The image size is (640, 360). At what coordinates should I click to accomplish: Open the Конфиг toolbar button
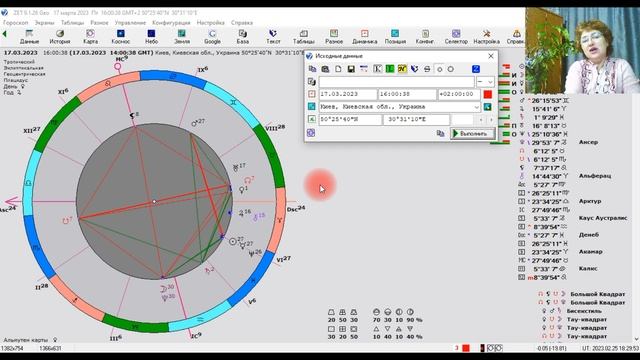click(425, 36)
